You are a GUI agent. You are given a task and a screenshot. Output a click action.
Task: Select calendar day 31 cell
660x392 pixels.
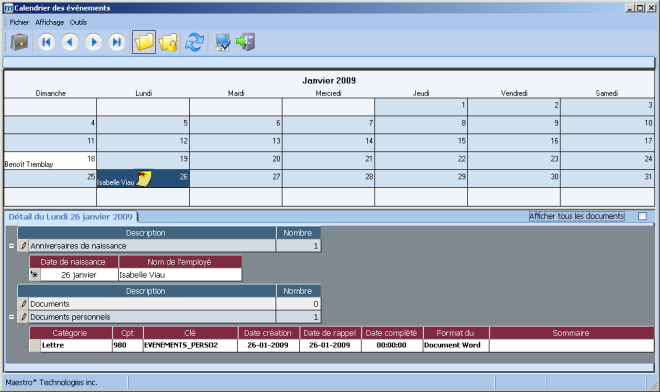(607, 179)
